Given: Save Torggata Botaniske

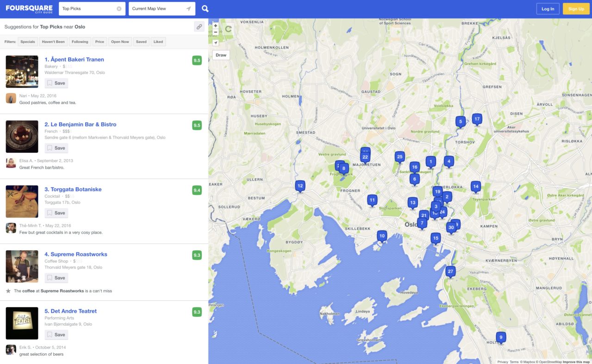Looking at the screenshot, I should click(x=56, y=213).
